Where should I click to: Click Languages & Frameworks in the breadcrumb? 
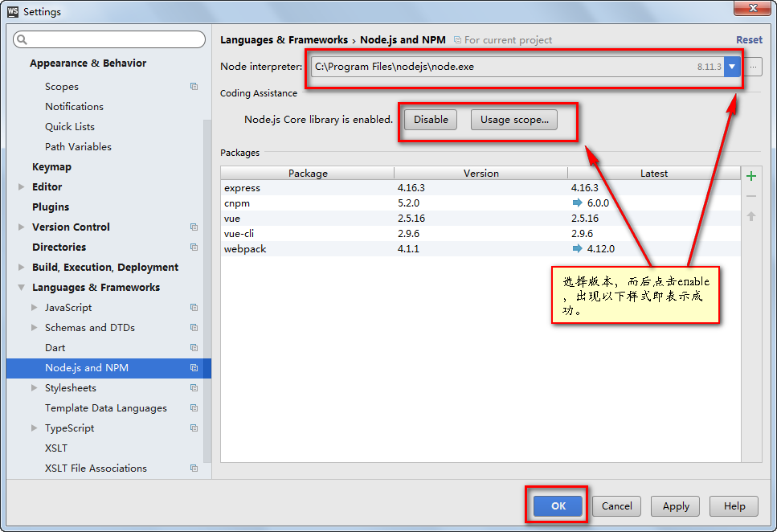pos(284,39)
